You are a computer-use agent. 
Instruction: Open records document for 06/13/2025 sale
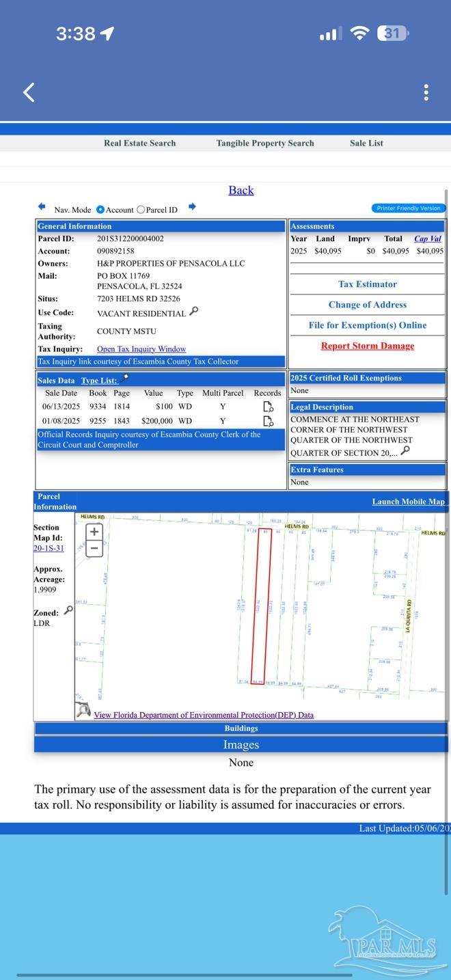click(268, 407)
